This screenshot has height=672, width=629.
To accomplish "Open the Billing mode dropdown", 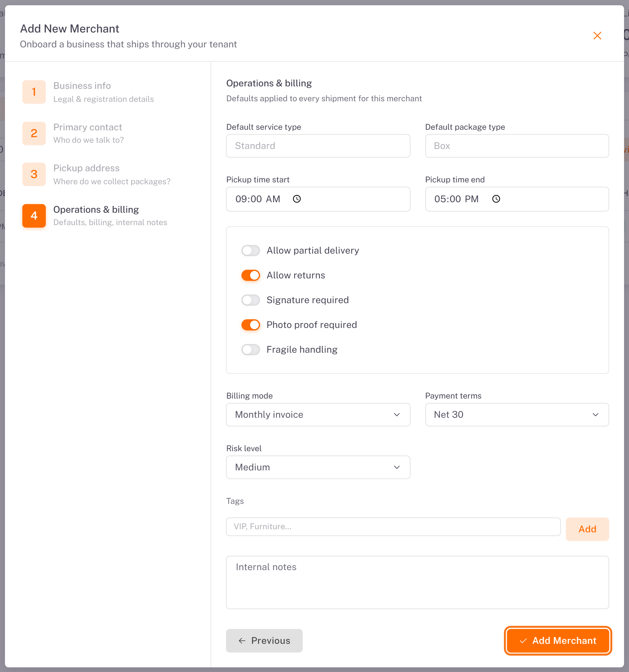I will click(x=318, y=414).
